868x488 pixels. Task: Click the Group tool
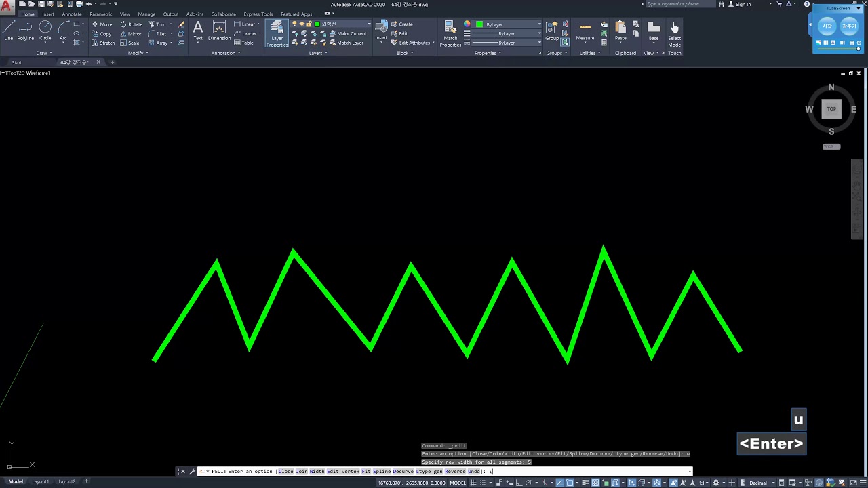(x=552, y=30)
